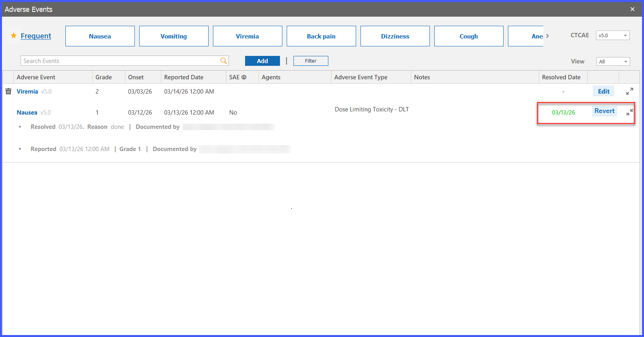Click the Frequent star icon
Image resolution: width=644 pixels, height=337 pixels.
[13, 36]
